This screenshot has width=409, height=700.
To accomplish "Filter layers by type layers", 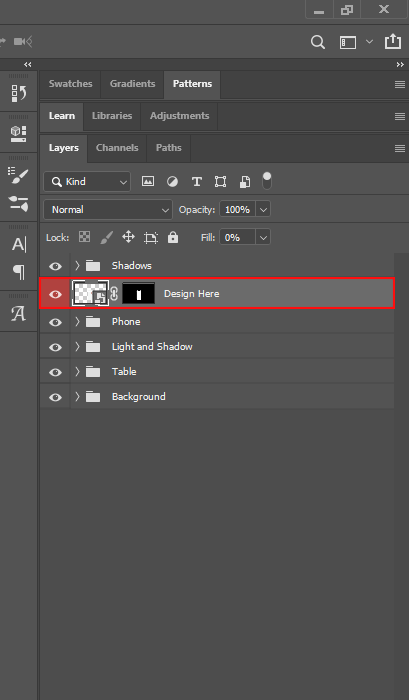I will click(x=196, y=182).
